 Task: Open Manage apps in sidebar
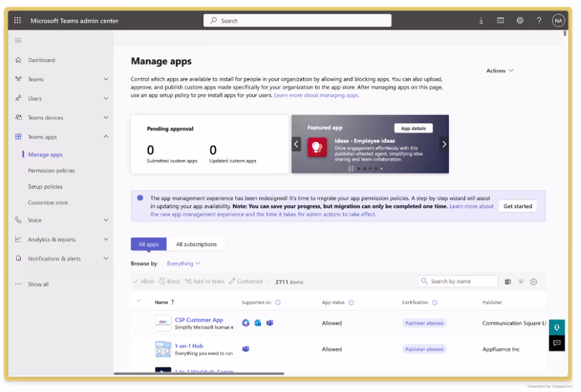45,155
